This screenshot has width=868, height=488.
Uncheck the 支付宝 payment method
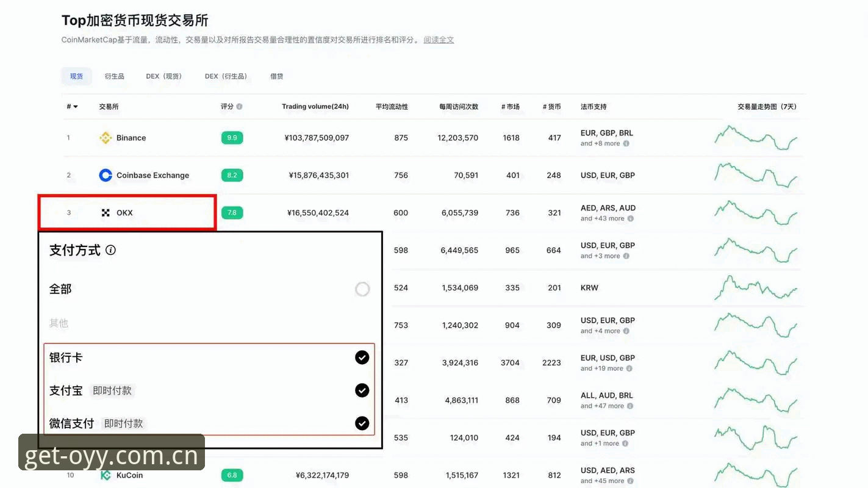[x=362, y=390]
